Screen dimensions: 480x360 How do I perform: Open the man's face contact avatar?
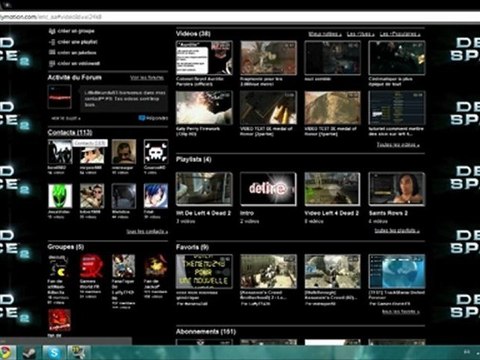pos(124,152)
